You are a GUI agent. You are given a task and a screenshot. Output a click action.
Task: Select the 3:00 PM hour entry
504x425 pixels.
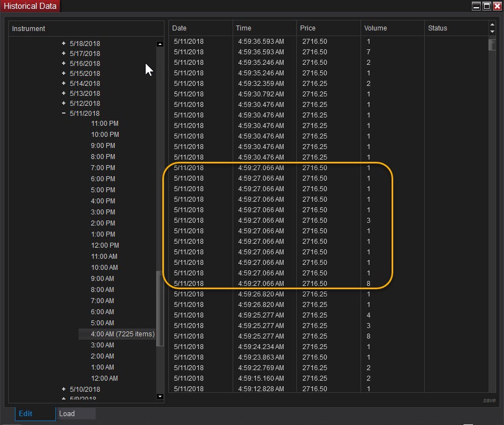point(103,212)
